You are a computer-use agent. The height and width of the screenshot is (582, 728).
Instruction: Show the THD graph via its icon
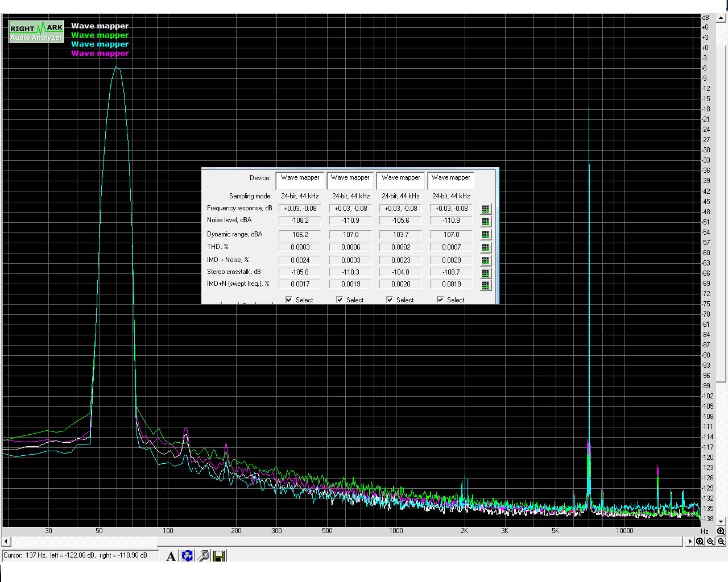point(486,248)
